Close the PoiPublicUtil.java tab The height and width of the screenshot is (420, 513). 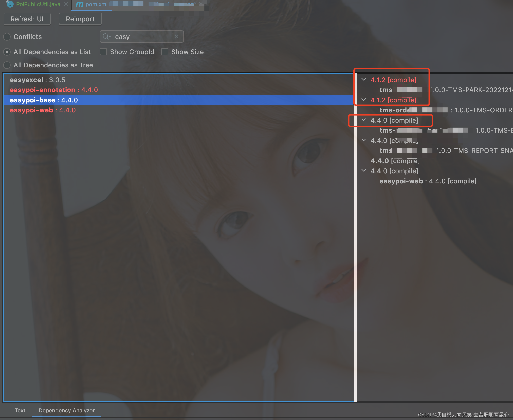66,4
